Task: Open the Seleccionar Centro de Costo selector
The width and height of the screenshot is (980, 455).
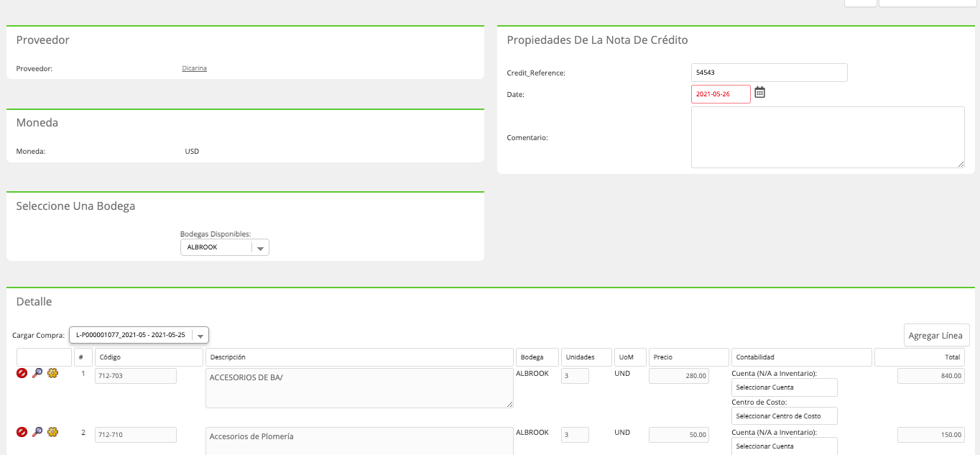Action: click(785, 416)
